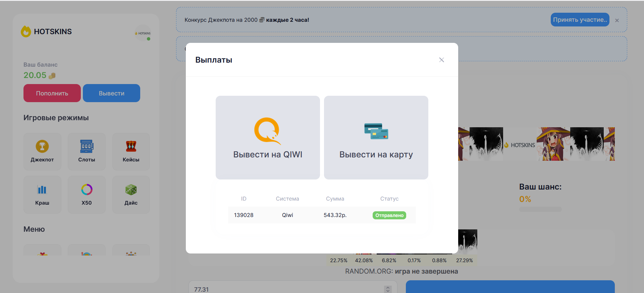The height and width of the screenshot is (293, 644).
Task: Click the anime girl avatar right of HOTSKINS tile
Action: (x=553, y=144)
